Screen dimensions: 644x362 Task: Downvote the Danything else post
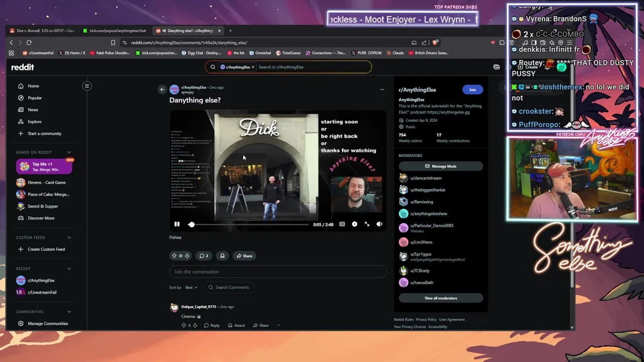pos(187,256)
